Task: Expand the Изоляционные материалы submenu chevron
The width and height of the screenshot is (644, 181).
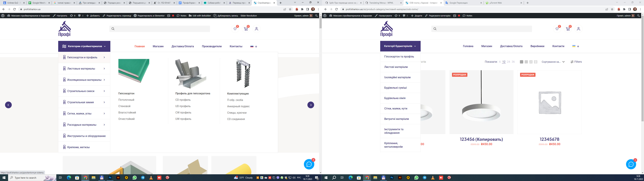Action: 104,80
